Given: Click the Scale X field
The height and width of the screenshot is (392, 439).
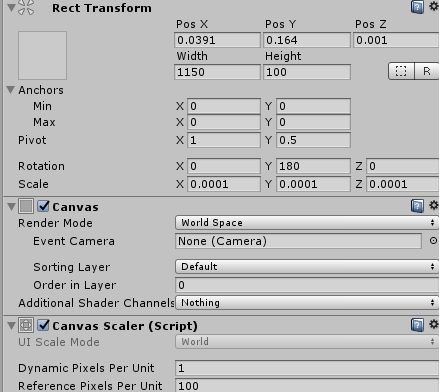Looking at the screenshot, I should (224, 184).
